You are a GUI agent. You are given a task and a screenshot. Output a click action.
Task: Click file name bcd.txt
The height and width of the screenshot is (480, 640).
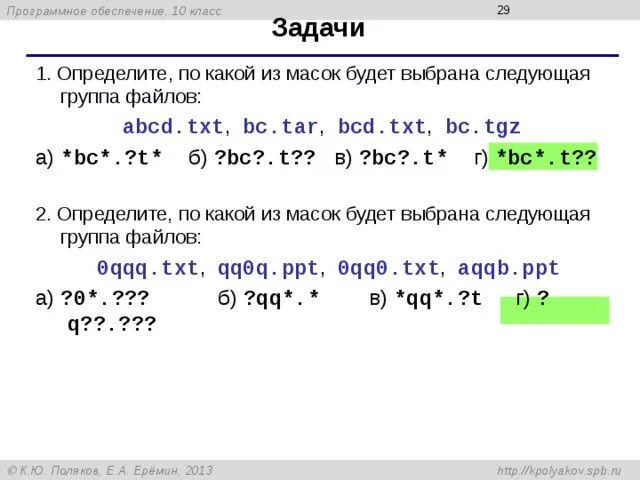[x=382, y=127]
